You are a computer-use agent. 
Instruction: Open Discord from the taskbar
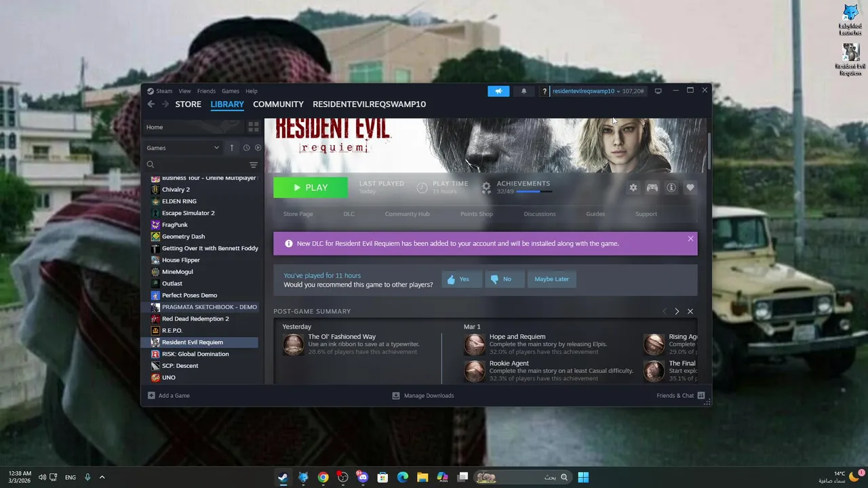click(x=363, y=477)
